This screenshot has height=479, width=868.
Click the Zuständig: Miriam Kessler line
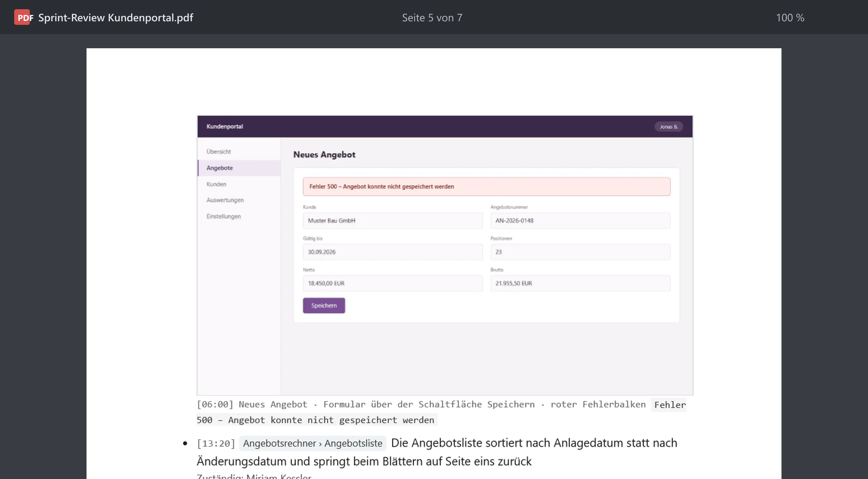pyautogui.click(x=254, y=477)
